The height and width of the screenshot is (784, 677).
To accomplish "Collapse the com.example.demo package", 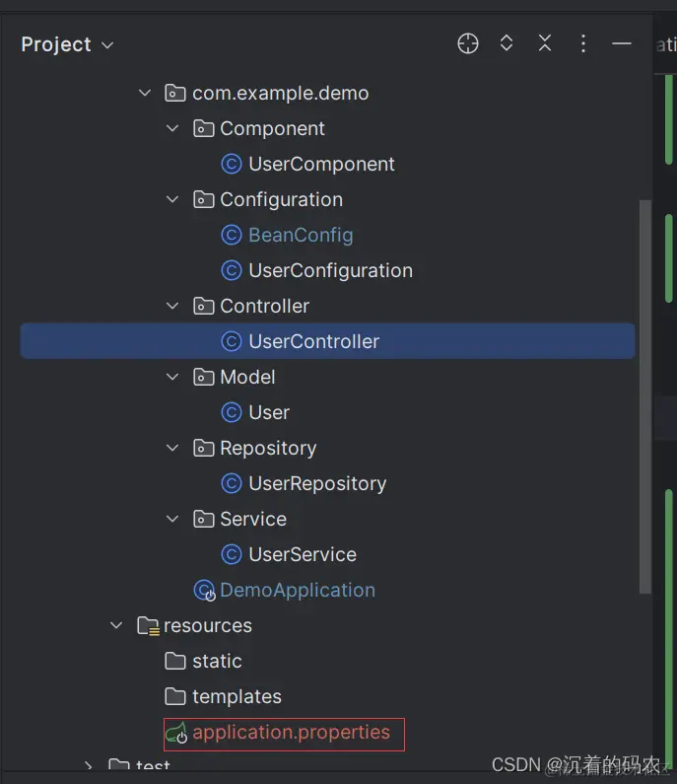I will click(145, 93).
